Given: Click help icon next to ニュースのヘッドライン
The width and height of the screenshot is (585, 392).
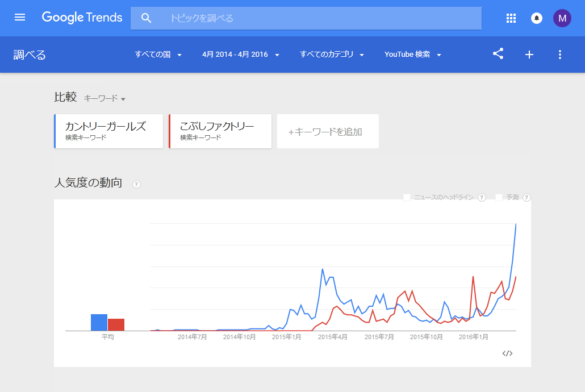Looking at the screenshot, I should 482,197.
